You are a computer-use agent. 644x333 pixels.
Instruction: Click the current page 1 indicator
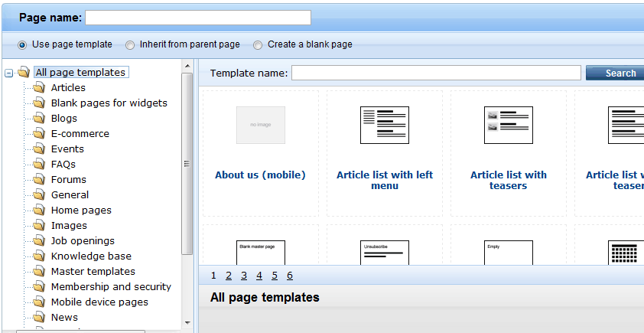point(213,276)
